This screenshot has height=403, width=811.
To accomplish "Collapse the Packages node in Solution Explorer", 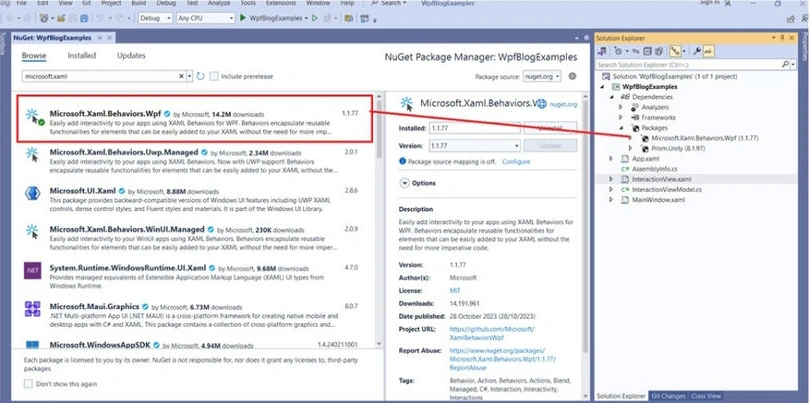I will click(621, 128).
